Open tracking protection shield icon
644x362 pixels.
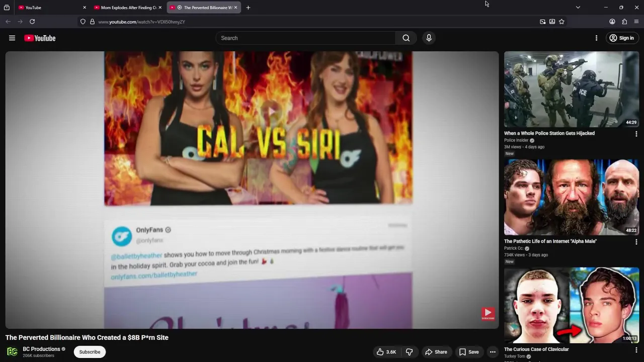(83, 22)
